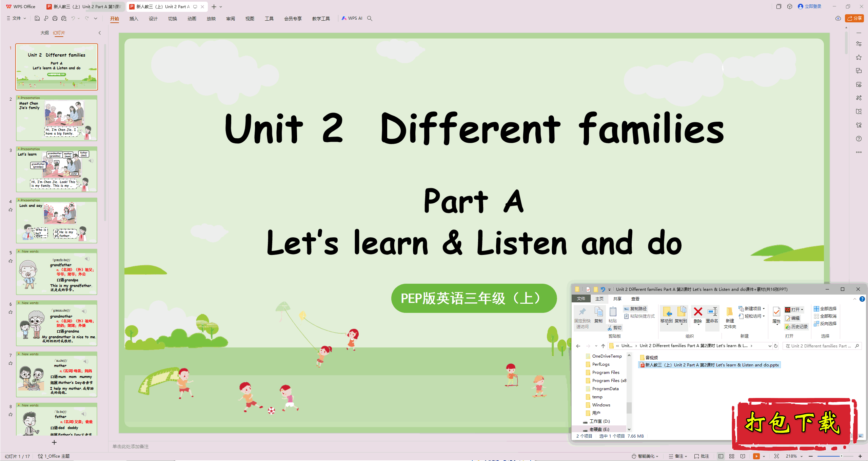Click 批注 comments button in status bar
The width and height of the screenshot is (868, 461).
click(702, 456)
